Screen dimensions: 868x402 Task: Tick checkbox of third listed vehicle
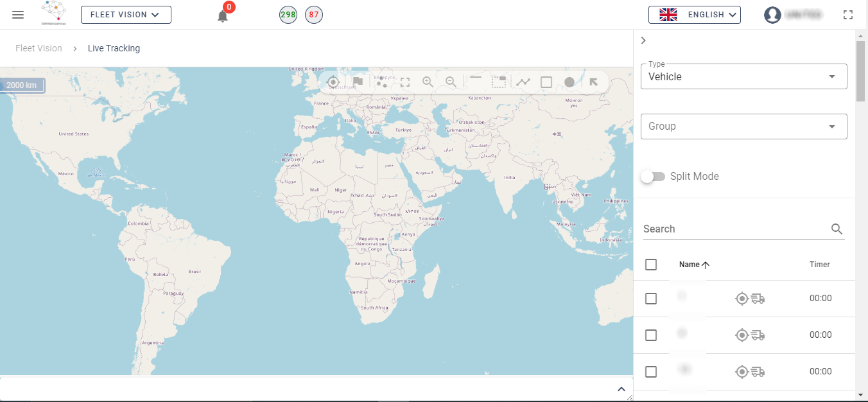click(651, 372)
